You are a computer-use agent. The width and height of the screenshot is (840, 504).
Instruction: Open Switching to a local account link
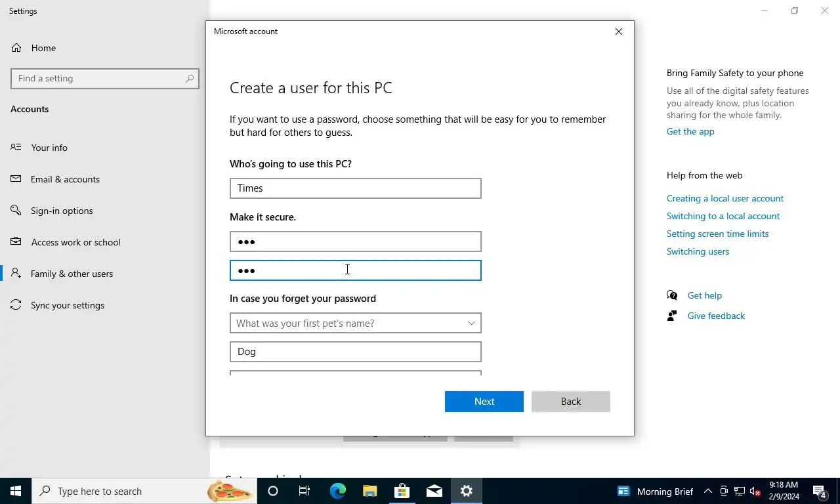tap(723, 216)
